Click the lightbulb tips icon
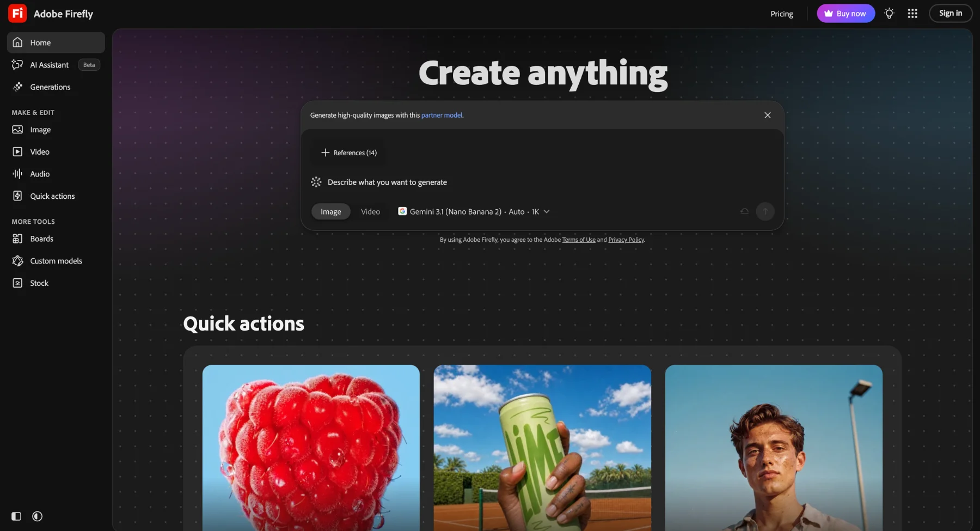 click(x=889, y=14)
